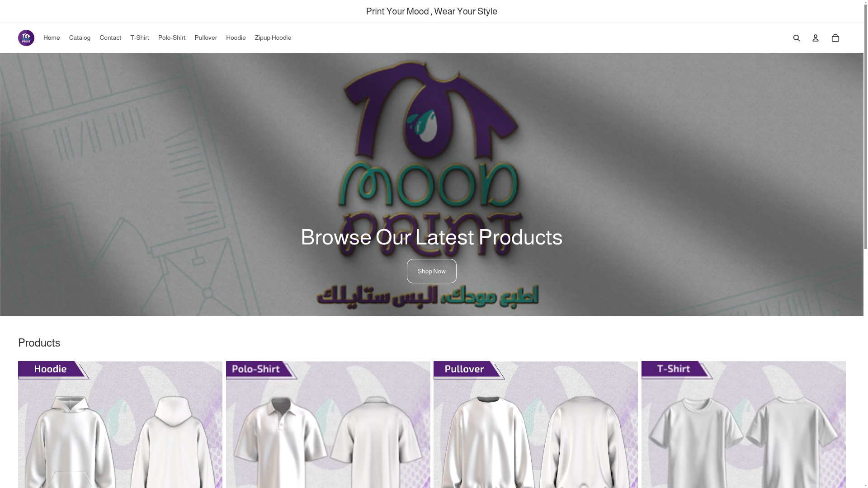
Task: Click the Shop Now button
Action: tap(432, 271)
